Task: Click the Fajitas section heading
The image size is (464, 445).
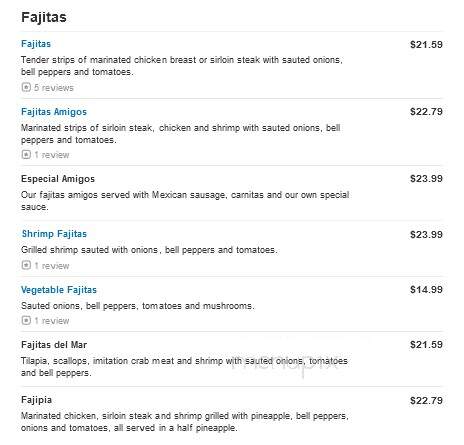Action: [x=44, y=17]
